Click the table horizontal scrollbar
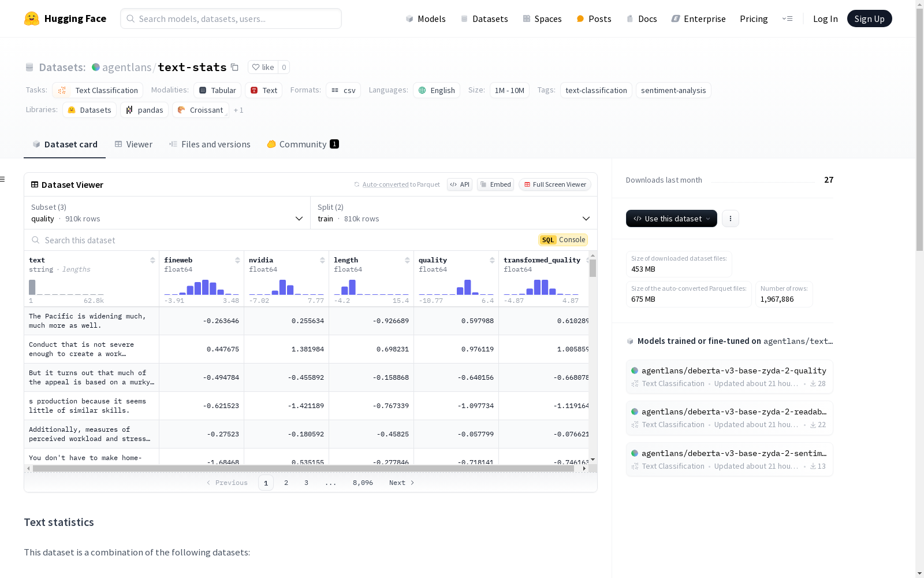Image resolution: width=924 pixels, height=578 pixels. coord(303,469)
